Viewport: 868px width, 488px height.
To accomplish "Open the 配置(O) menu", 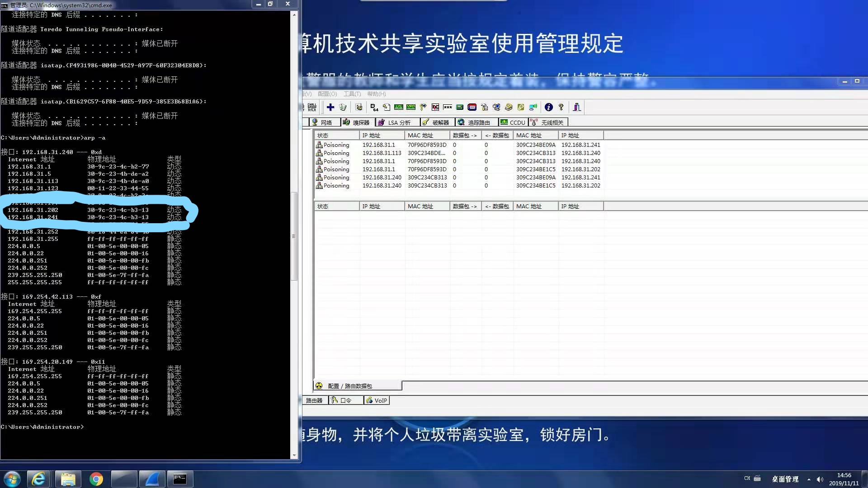I will click(327, 94).
